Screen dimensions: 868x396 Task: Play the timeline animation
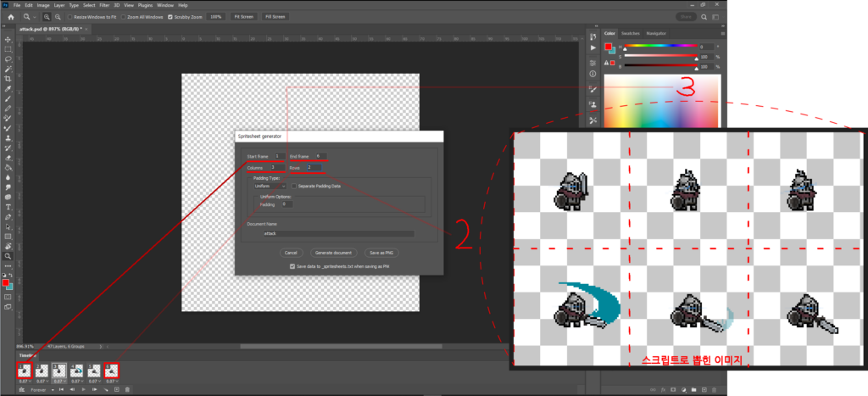pos(84,389)
